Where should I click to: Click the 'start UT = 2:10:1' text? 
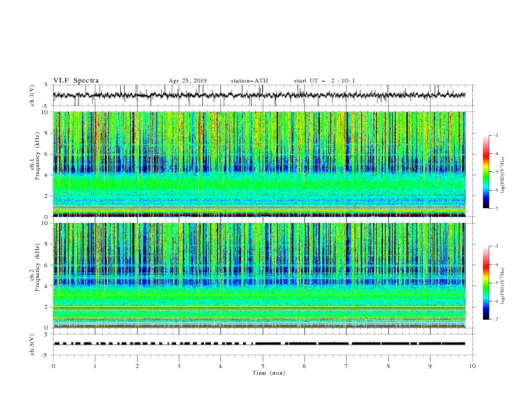coord(324,81)
